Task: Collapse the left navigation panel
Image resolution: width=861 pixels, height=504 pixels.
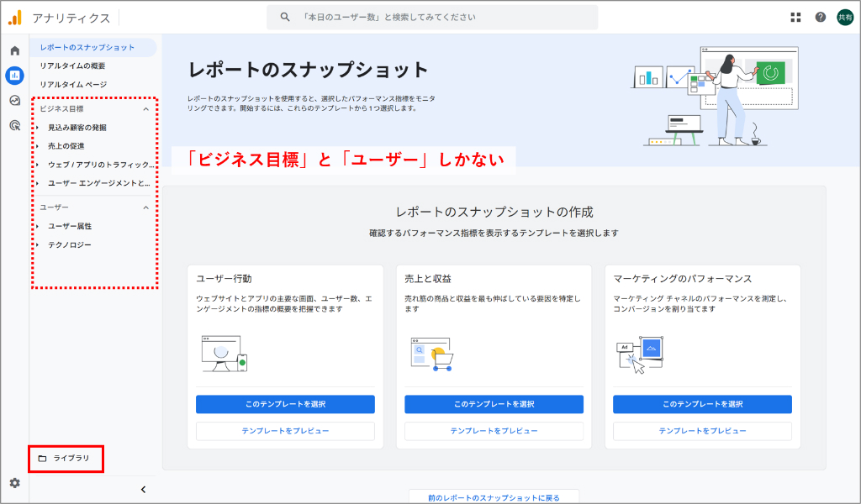Action: (x=143, y=488)
